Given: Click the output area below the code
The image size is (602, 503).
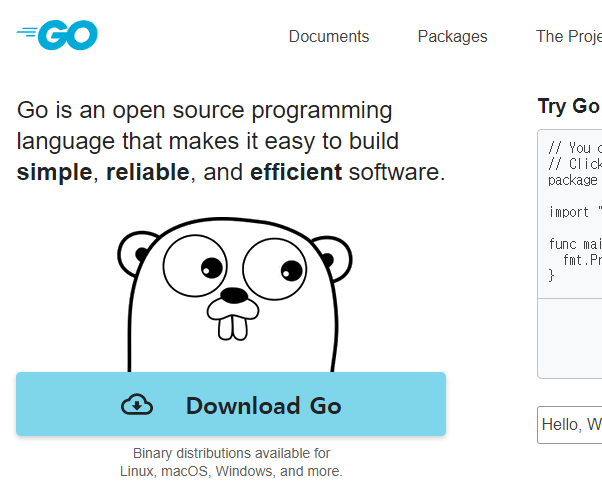Looking at the screenshot, I should pos(570,338).
